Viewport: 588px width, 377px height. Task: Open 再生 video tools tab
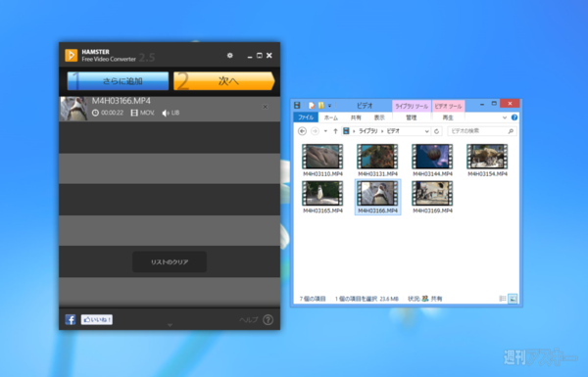[x=448, y=118]
